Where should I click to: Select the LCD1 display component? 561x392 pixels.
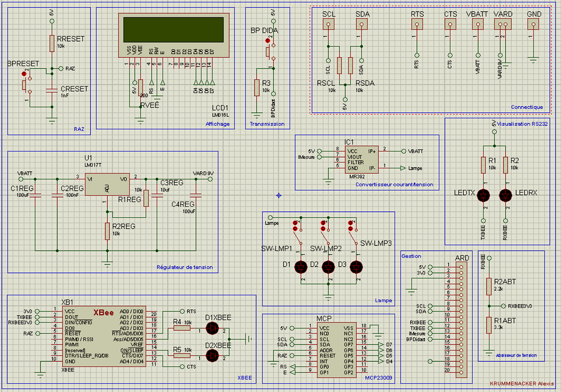tap(174, 35)
